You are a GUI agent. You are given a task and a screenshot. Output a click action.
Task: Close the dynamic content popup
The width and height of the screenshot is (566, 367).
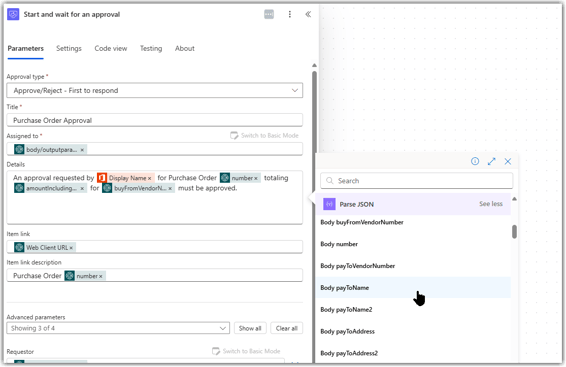pos(508,161)
